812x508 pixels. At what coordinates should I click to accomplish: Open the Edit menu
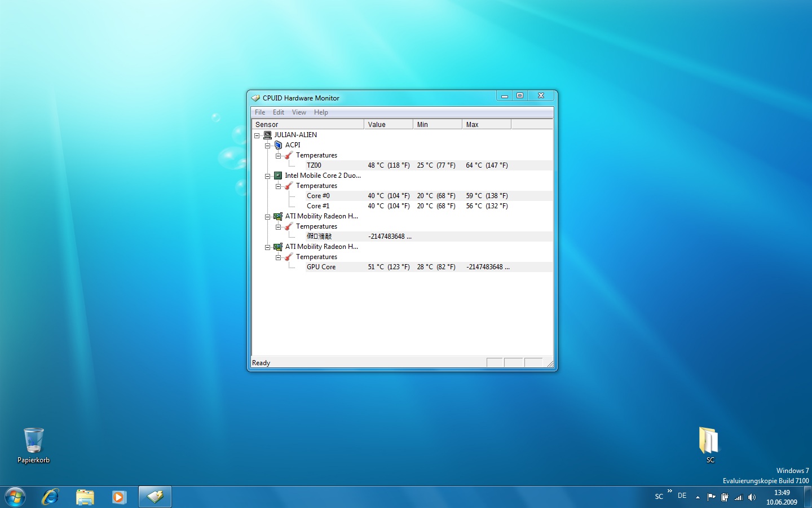point(279,112)
